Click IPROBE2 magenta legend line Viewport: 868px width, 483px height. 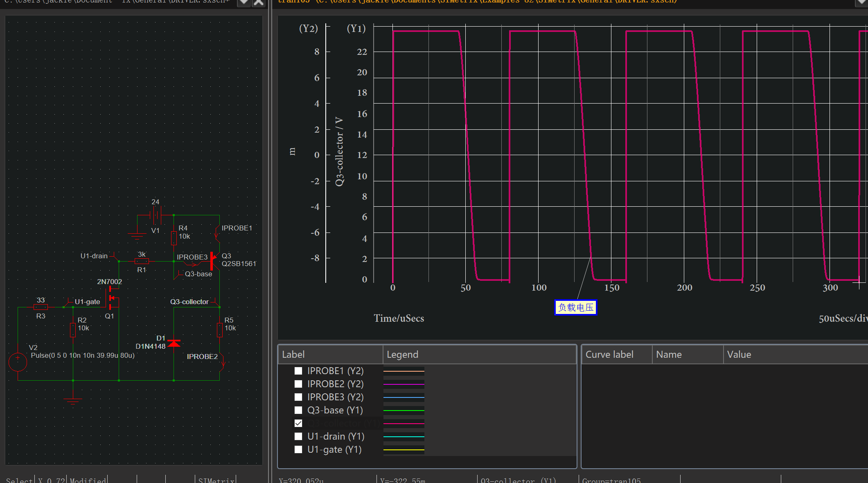[404, 384]
